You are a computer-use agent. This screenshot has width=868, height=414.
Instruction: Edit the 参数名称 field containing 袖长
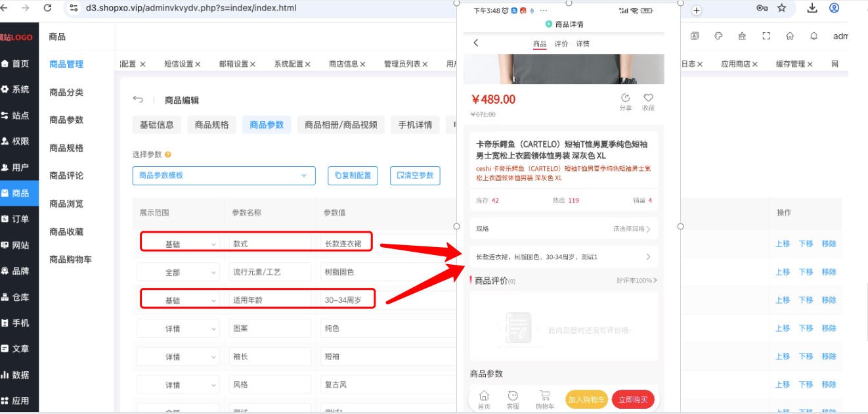tap(269, 356)
